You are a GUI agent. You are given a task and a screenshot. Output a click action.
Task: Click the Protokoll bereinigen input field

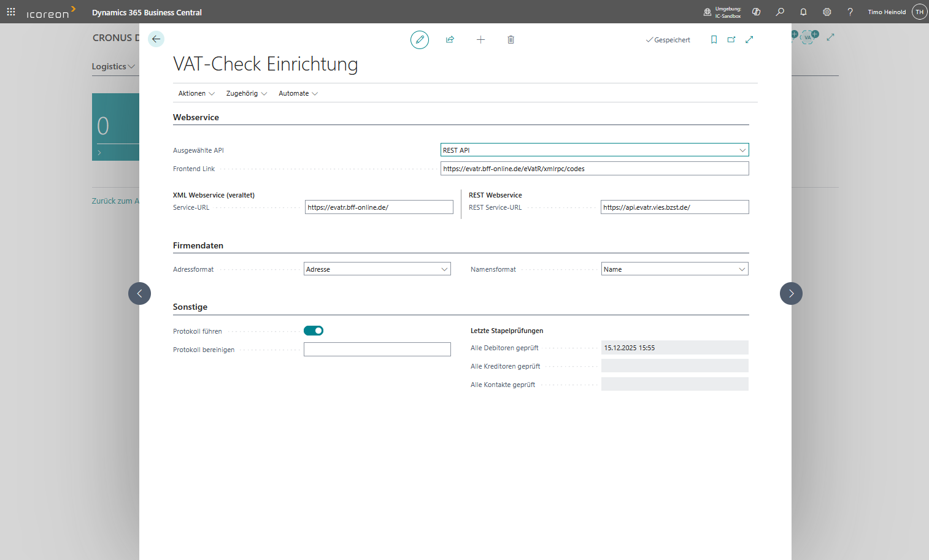[x=377, y=350]
